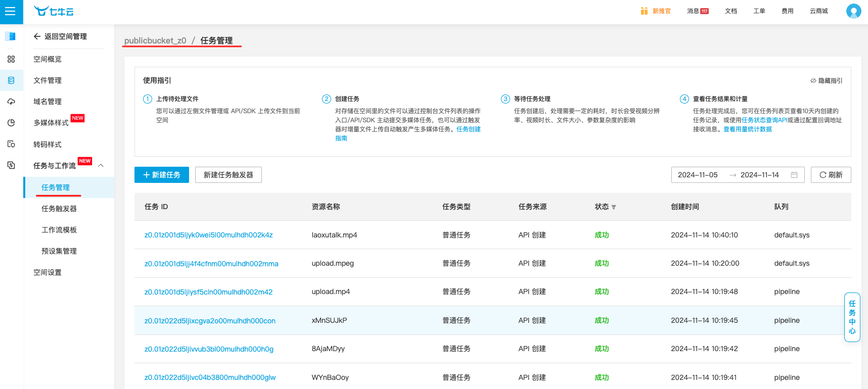The height and width of the screenshot is (389, 868).
Task: Click the 任务 ID column header
Action: tap(156, 207)
